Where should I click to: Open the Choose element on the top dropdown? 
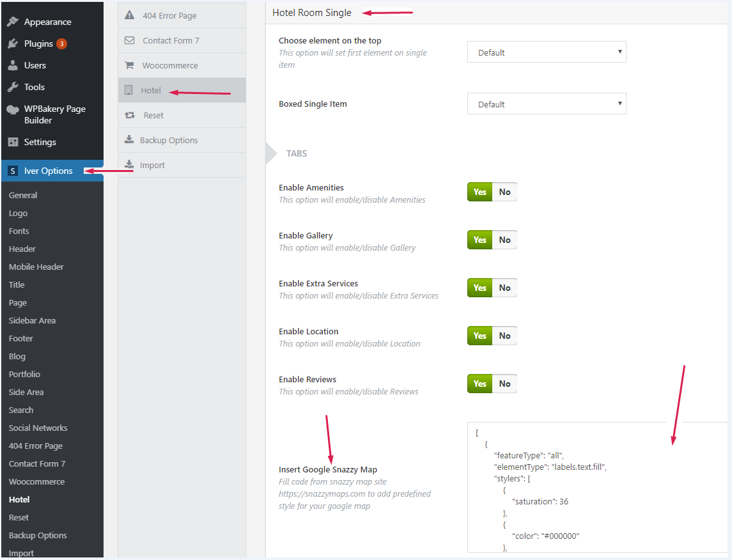tap(547, 52)
